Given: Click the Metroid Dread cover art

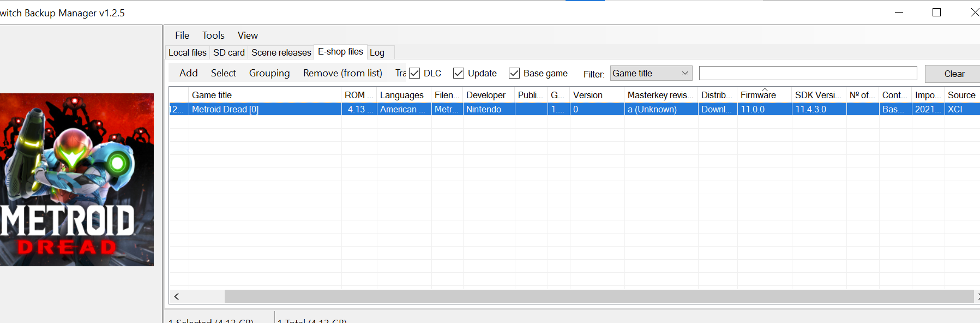Looking at the screenshot, I should pyautogui.click(x=77, y=180).
